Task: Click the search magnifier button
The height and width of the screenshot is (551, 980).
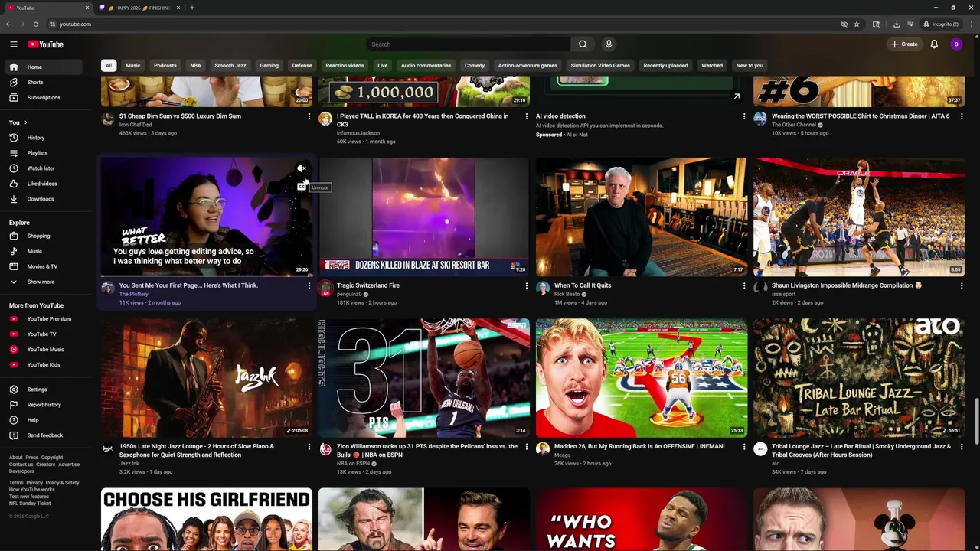Action: pos(583,44)
